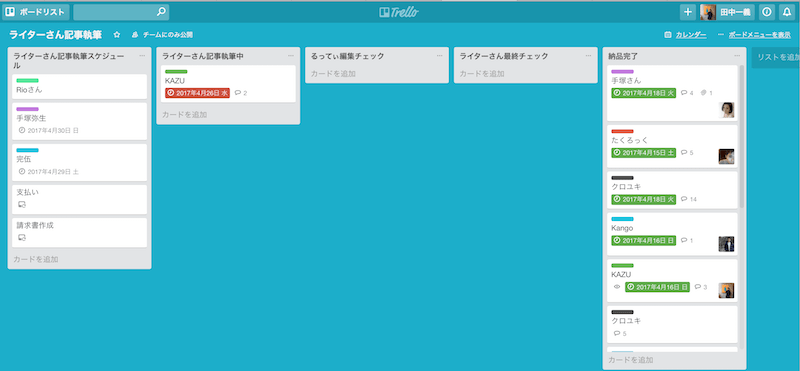Viewport: 800px width, 371px height.
Task: Click comments icon showing 5 on たくろっく
Action: click(x=687, y=153)
